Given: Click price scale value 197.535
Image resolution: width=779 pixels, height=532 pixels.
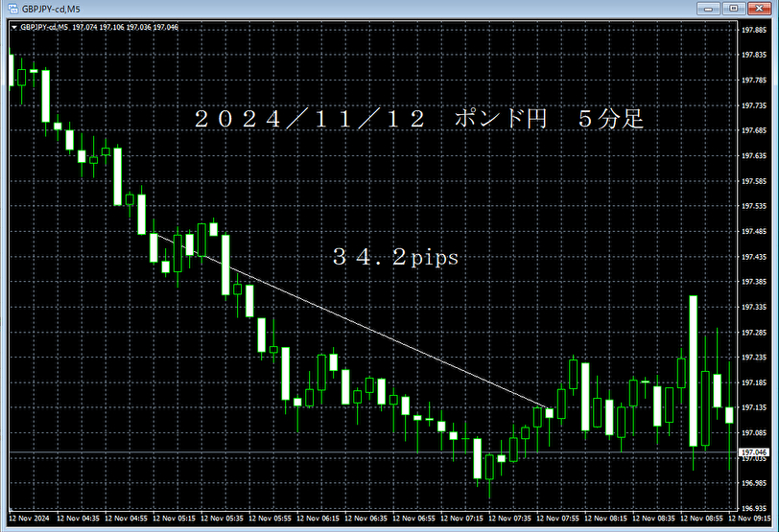Looking at the screenshot, I should pos(754,205).
